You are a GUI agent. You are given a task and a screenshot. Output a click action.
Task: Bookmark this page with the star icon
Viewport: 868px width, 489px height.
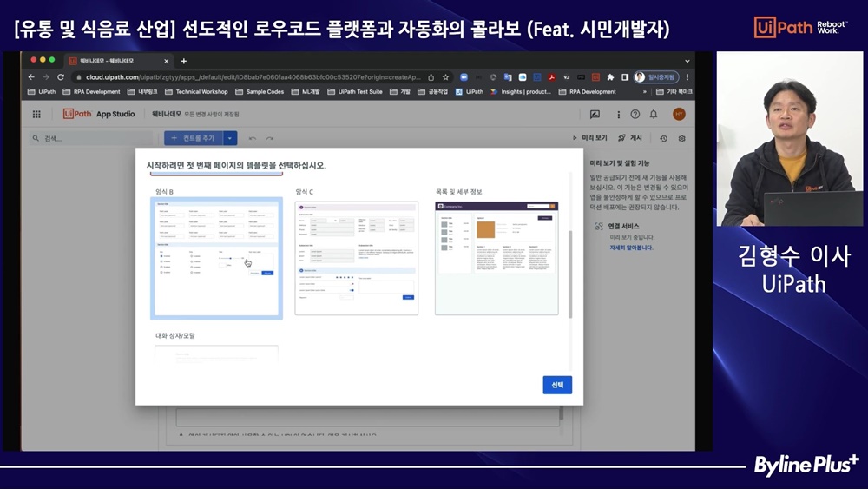(445, 77)
